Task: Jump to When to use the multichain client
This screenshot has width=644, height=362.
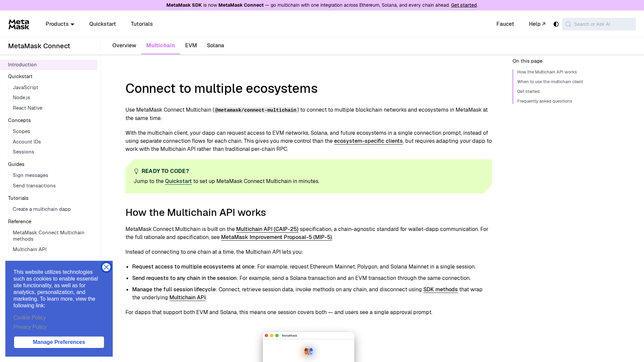Action: click(x=550, y=82)
